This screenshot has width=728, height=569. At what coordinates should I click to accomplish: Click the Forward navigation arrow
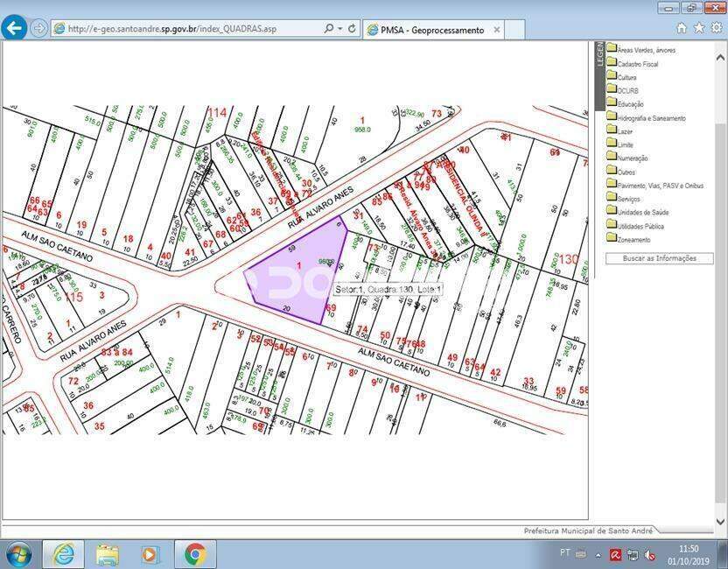38,28
